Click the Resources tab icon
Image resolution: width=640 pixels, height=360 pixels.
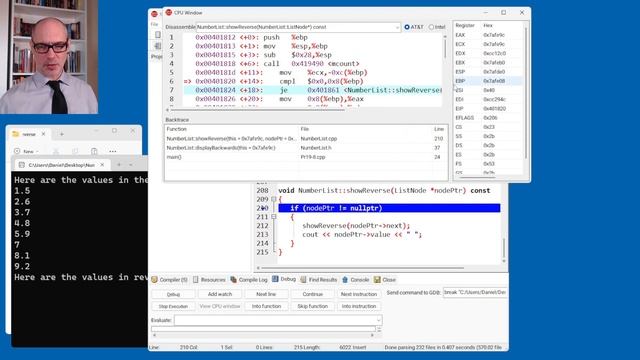[x=196, y=280]
